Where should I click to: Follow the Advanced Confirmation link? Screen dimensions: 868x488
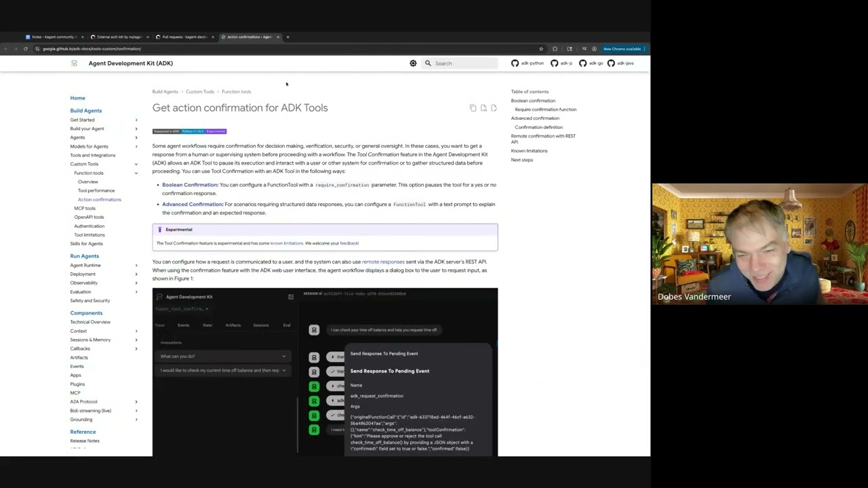point(193,204)
